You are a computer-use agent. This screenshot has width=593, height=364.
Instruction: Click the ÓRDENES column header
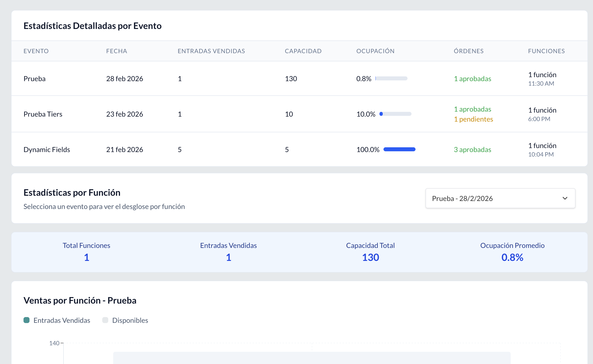pos(468,51)
